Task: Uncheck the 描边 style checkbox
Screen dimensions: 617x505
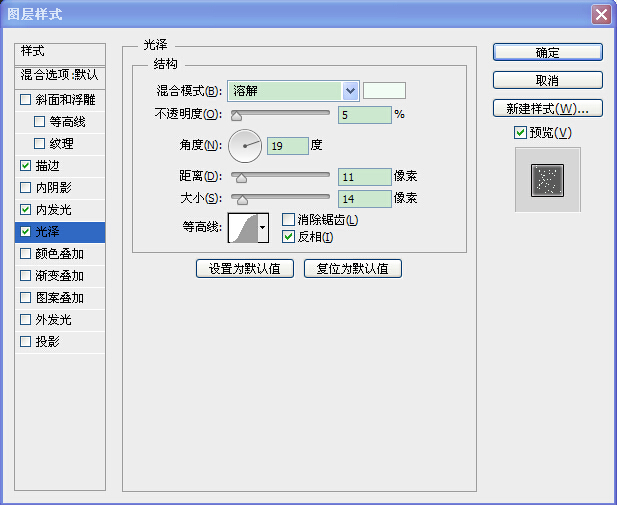Action: (x=26, y=165)
